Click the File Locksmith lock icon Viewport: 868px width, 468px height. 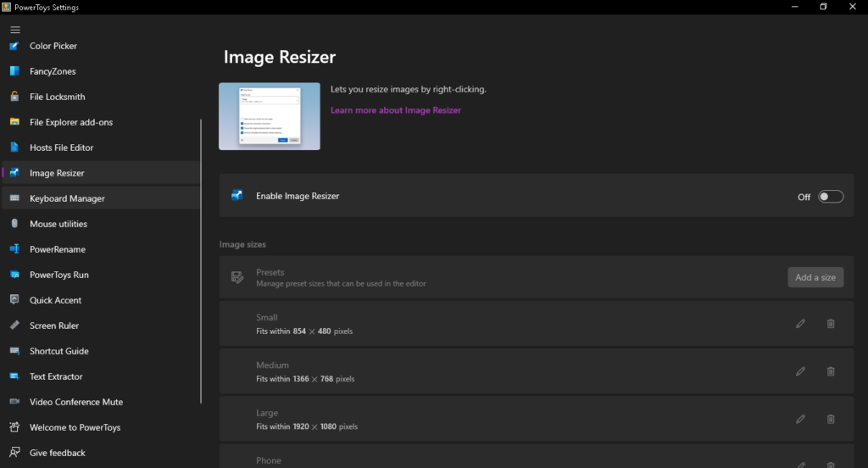click(15, 97)
